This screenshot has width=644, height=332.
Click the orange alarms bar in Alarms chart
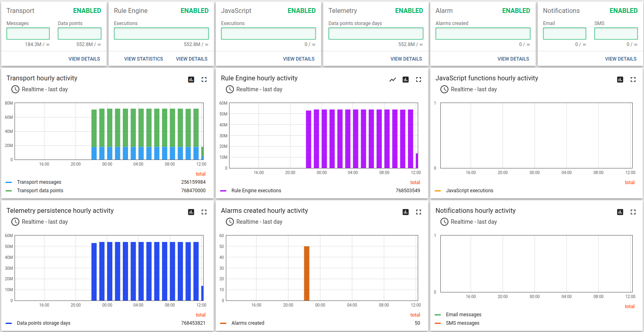pyautogui.click(x=307, y=273)
